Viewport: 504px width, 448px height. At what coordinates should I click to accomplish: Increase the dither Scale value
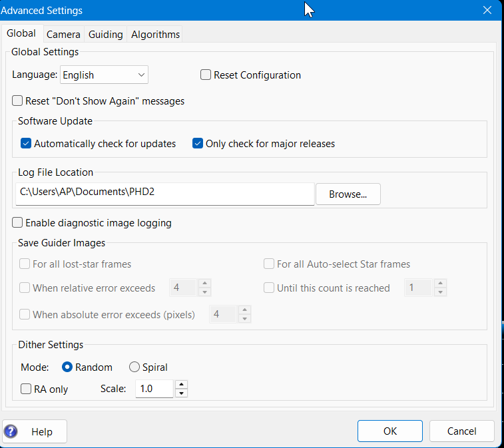pyautogui.click(x=181, y=384)
